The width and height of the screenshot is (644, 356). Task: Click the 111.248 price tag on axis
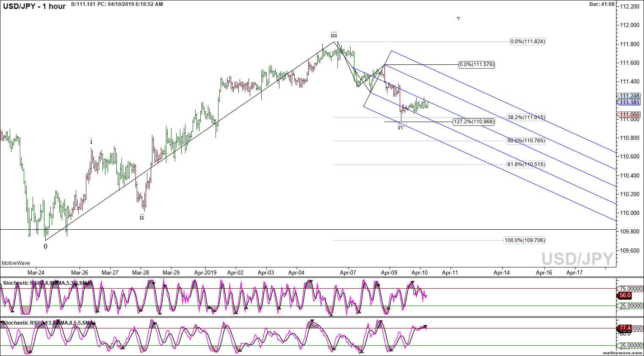click(x=630, y=96)
